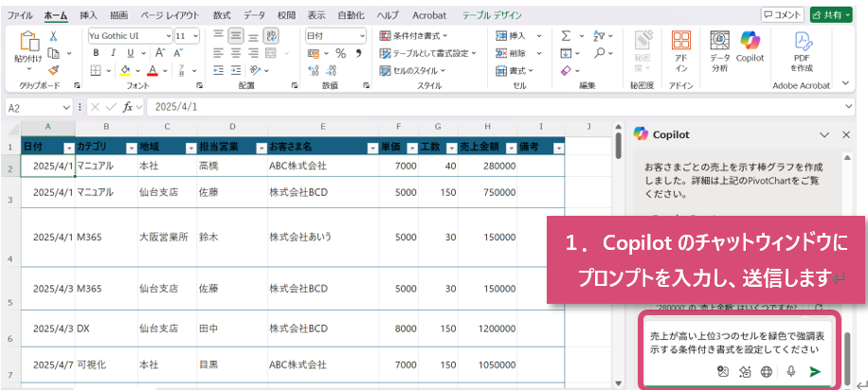Click the find magnifier icon
The height and width of the screenshot is (390, 868).
point(600,53)
